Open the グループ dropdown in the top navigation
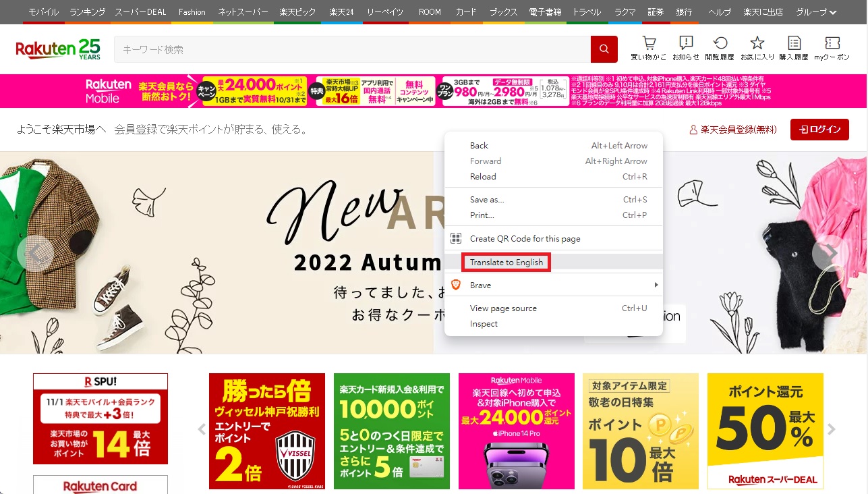868x494 pixels. click(x=815, y=11)
